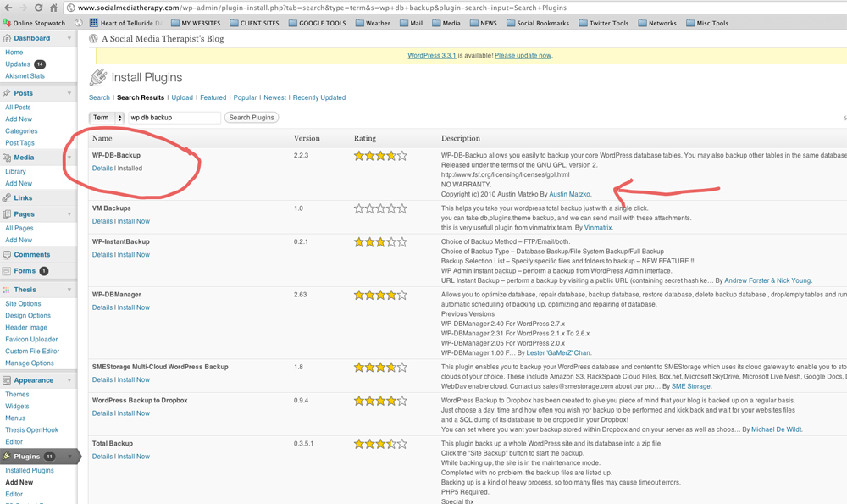
Task: Click the browser forward arrow
Action: point(23,8)
